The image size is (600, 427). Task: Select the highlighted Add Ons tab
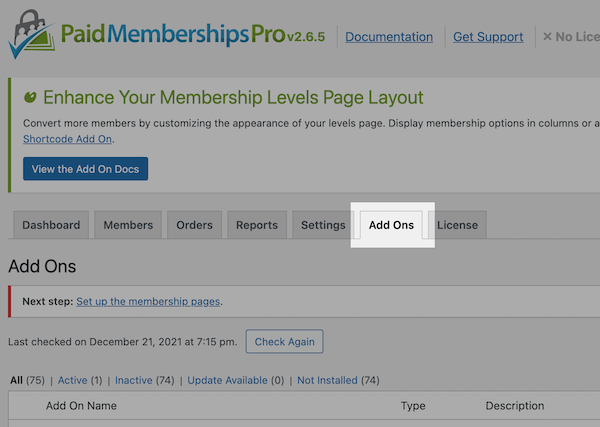coord(391,225)
